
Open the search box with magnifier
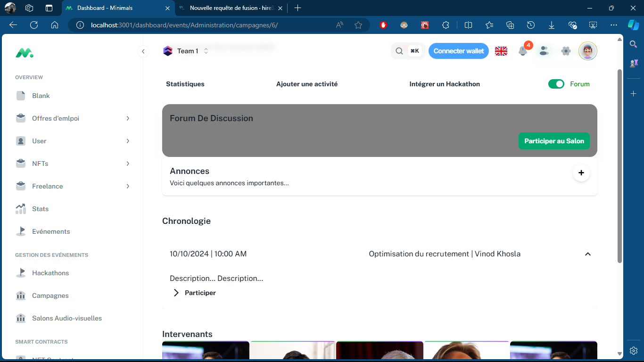pyautogui.click(x=408, y=51)
